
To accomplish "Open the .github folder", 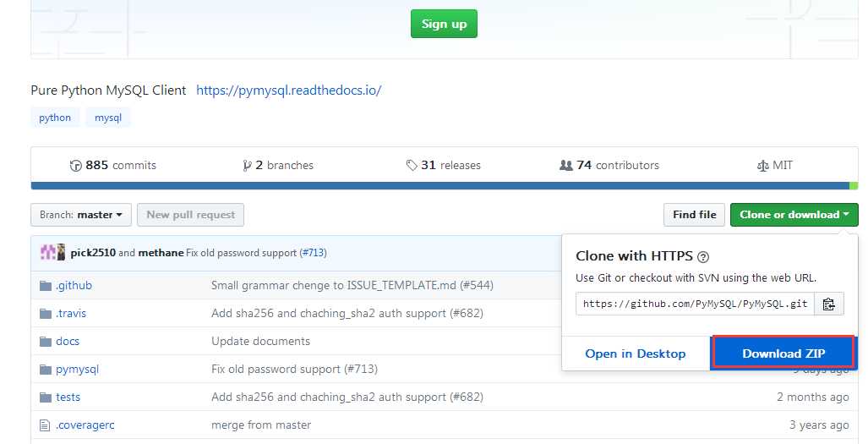I will coord(74,286).
